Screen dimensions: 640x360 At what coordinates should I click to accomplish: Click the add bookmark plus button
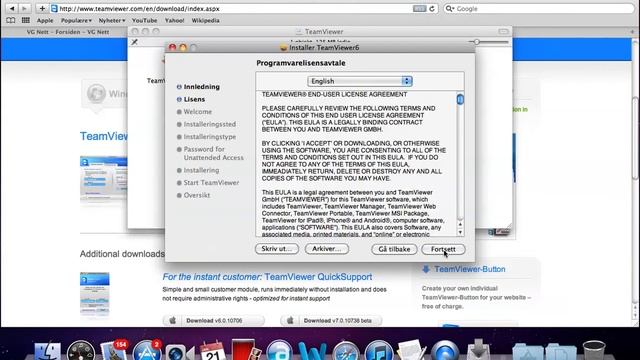coord(42,8)
